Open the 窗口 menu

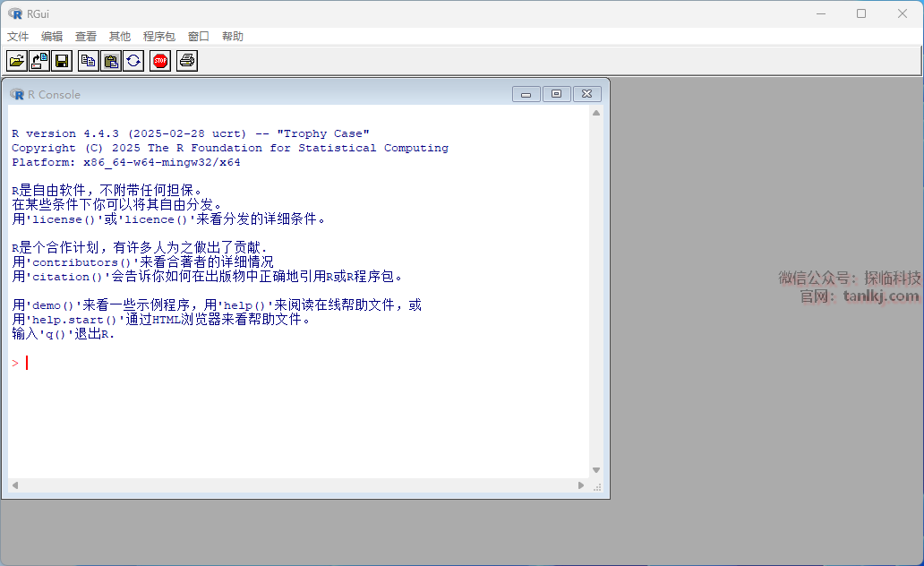199,37
